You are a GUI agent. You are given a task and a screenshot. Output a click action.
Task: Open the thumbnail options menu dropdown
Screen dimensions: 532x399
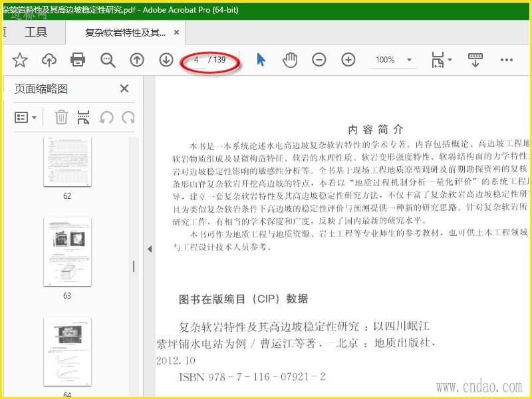[x=25, y=118]
